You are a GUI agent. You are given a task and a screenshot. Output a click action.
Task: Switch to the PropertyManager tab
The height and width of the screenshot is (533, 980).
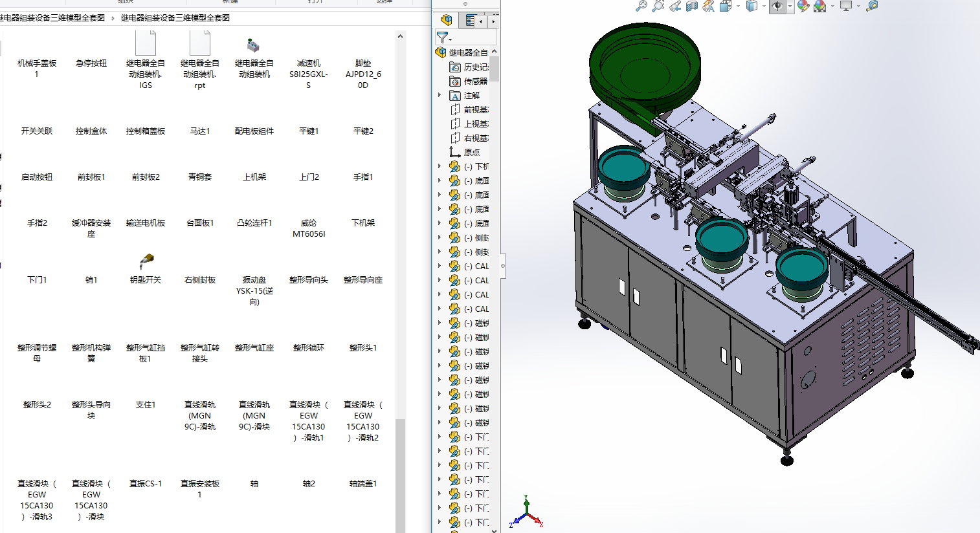470,21
